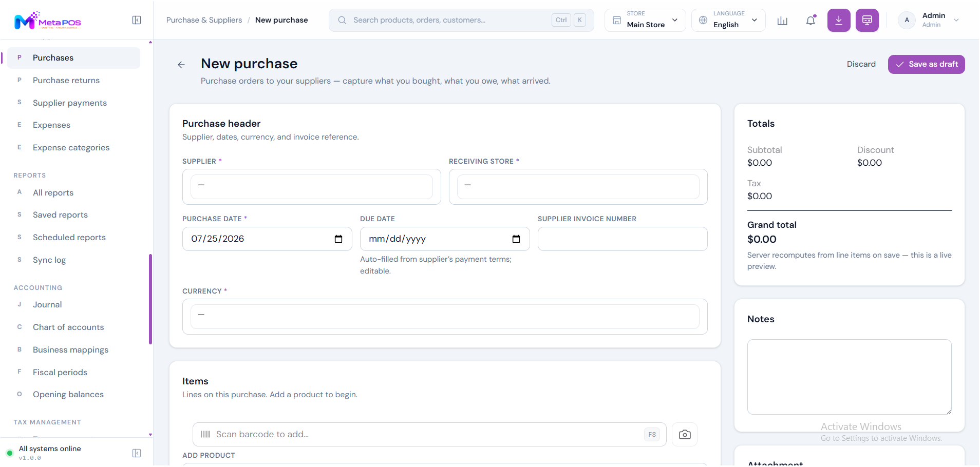Screen dimensions: 980x467
Task: Click the search magnifier icon
Action: click(342, 20)
